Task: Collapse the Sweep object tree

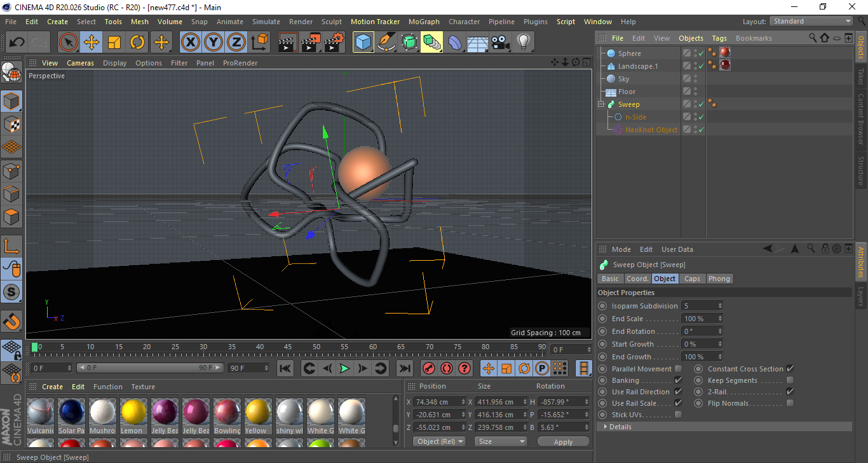Action: click(x=600, y=104)
